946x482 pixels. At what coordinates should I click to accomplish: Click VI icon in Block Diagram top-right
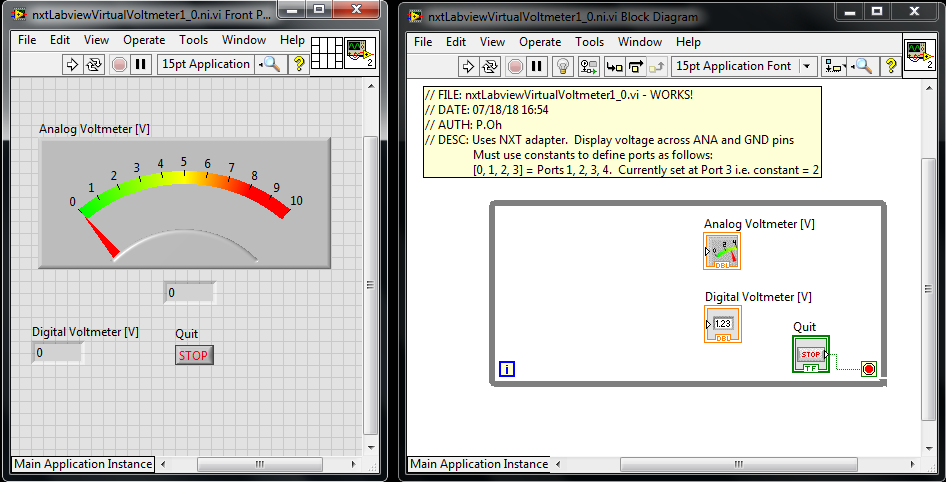pos(919,56)
